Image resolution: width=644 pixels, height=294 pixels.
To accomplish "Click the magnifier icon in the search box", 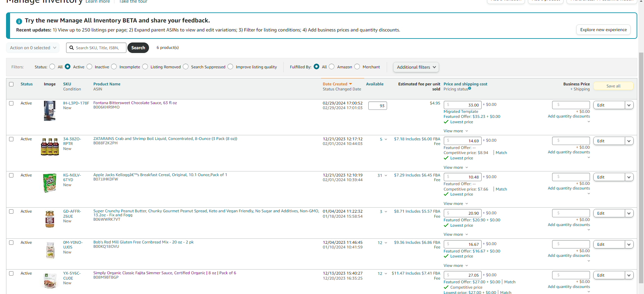I will (71, 48).
